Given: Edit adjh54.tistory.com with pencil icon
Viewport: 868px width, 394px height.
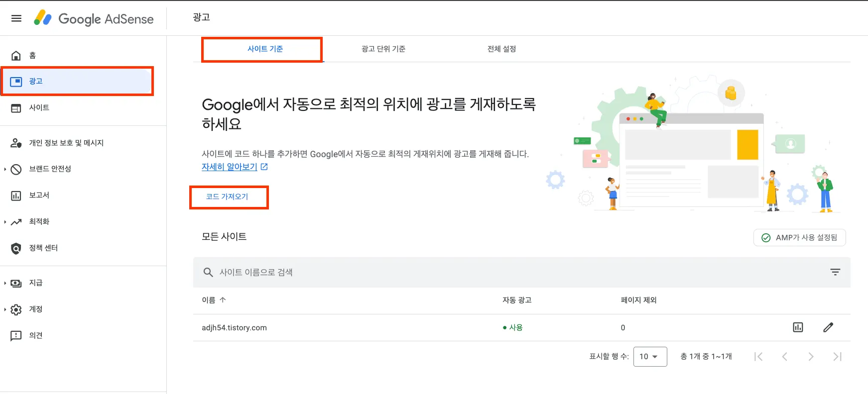Looking at the screenshot, I should (828, 327).
